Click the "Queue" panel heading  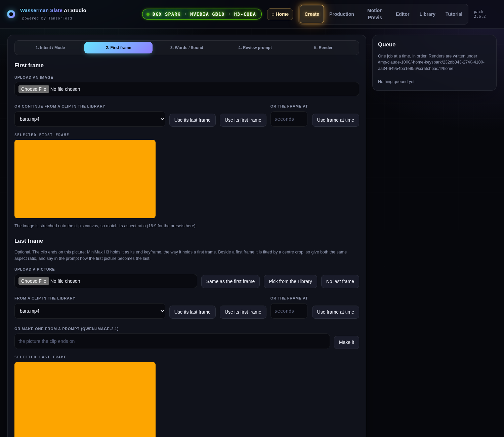tap(387, 45)
